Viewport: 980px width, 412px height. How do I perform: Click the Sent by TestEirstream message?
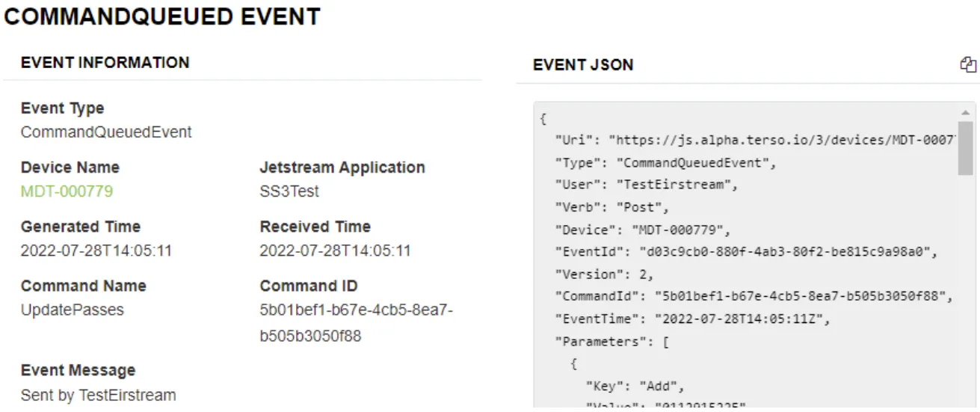pos(99,396)
